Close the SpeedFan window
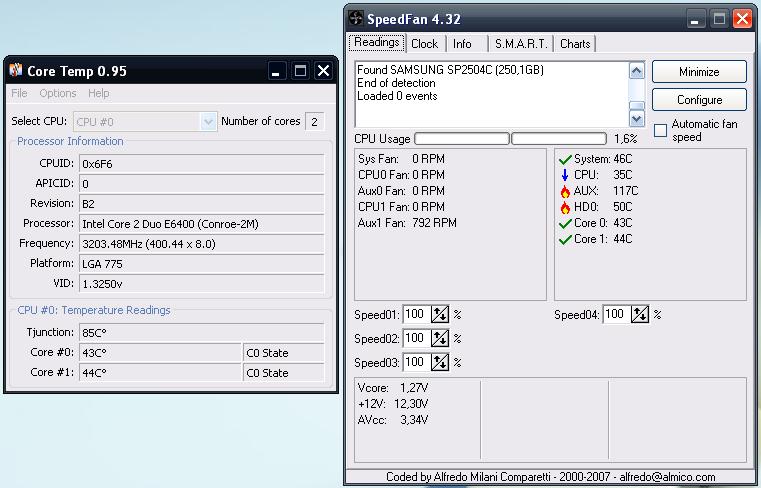The height and width of the screenshot is (488, 761). [x=742, y=19]
